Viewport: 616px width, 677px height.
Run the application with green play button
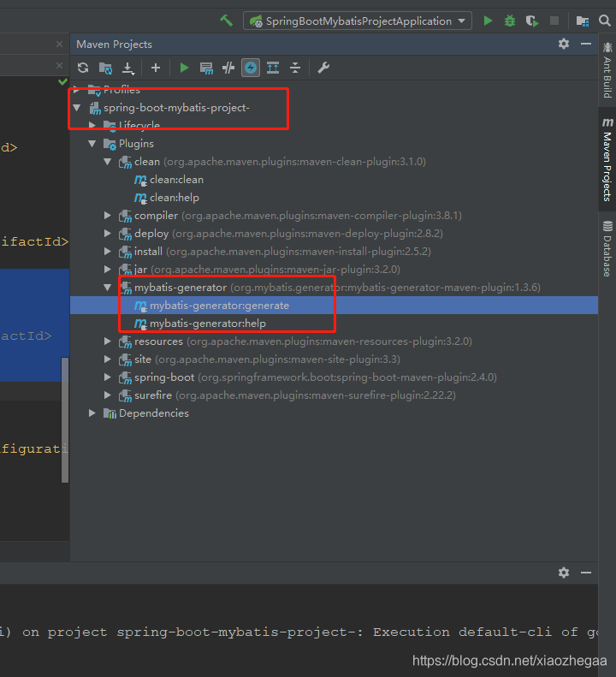[x=488, y=21]
